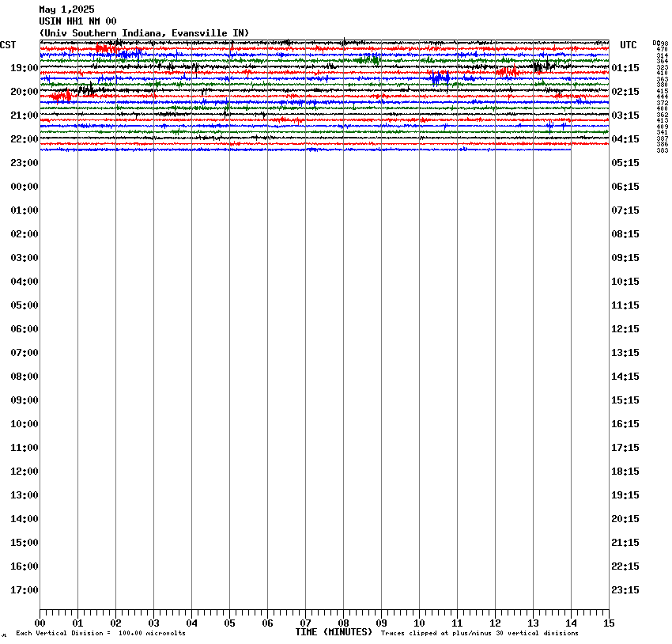Click the 11:15 UTC time label

click(x=625, y=305)
